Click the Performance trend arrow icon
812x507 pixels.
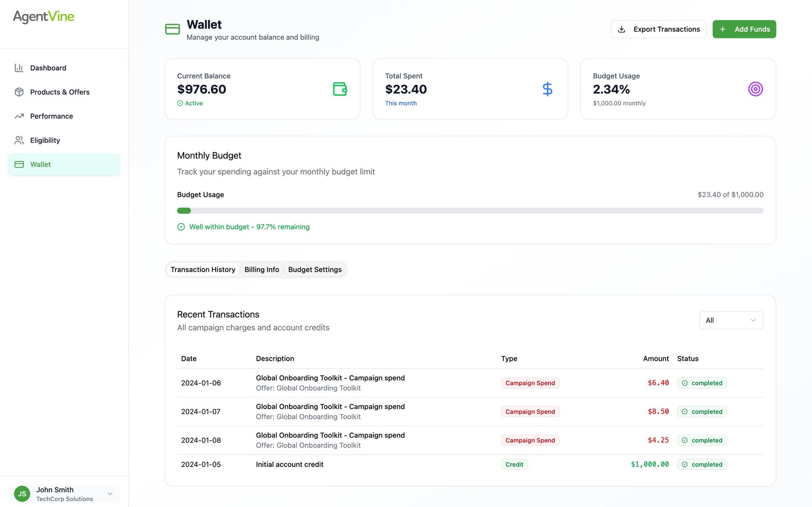click(x=19, y=116)
